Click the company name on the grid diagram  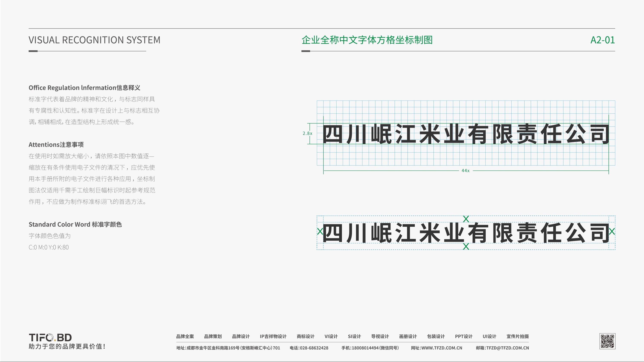(x=466, y=134)
